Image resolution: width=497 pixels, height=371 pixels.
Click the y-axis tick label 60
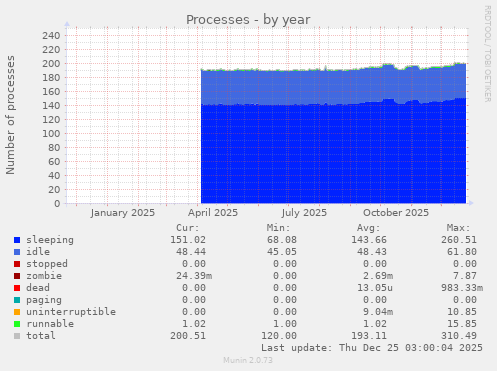pyautogui.click(x=54, y=162)
